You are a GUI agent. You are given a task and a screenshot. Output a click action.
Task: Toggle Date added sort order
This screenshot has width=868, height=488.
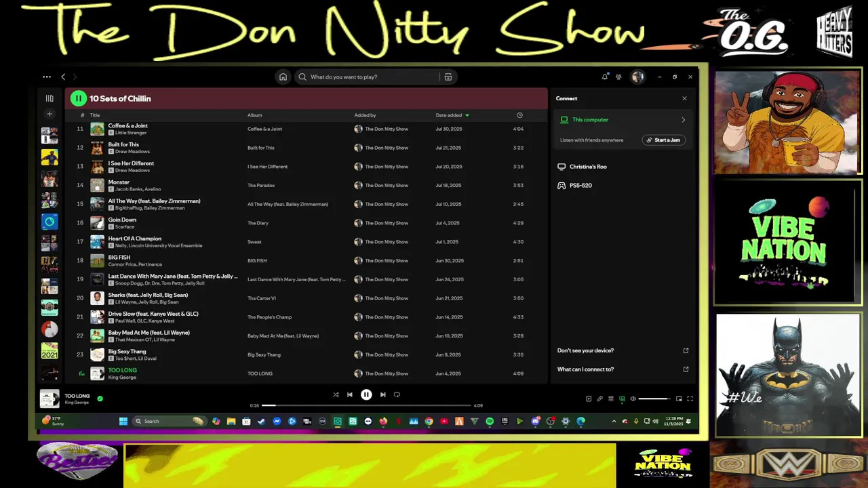click(452, 115)
